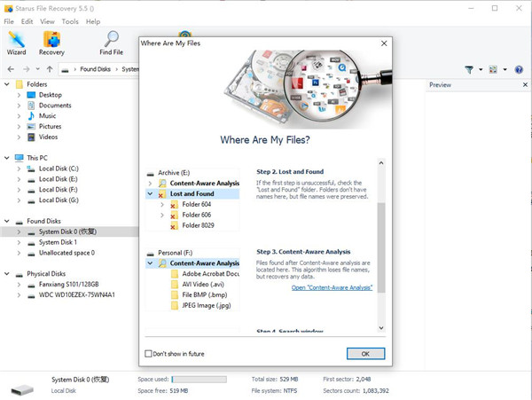Select Unallocated space 0 entry
Image resolution: width=532 pixels, height=400 pixels.
[66, 253]
